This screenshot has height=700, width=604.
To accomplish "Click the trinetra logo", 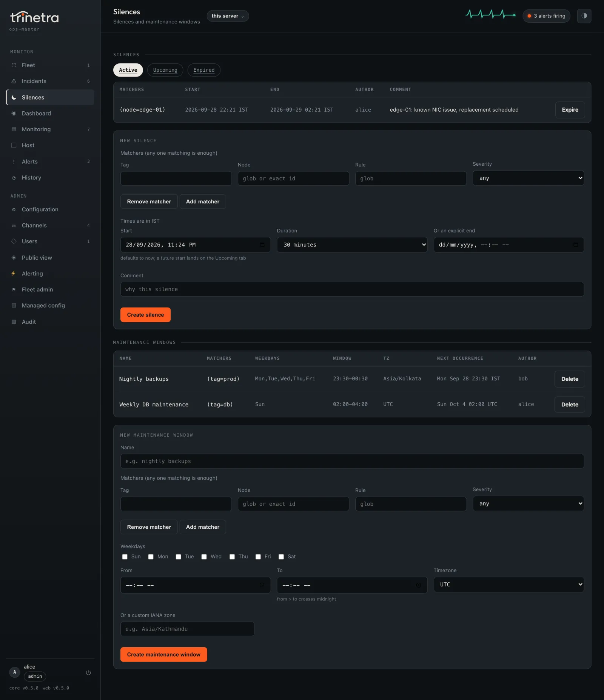I will pyautogui.click(x=34, y=17).
